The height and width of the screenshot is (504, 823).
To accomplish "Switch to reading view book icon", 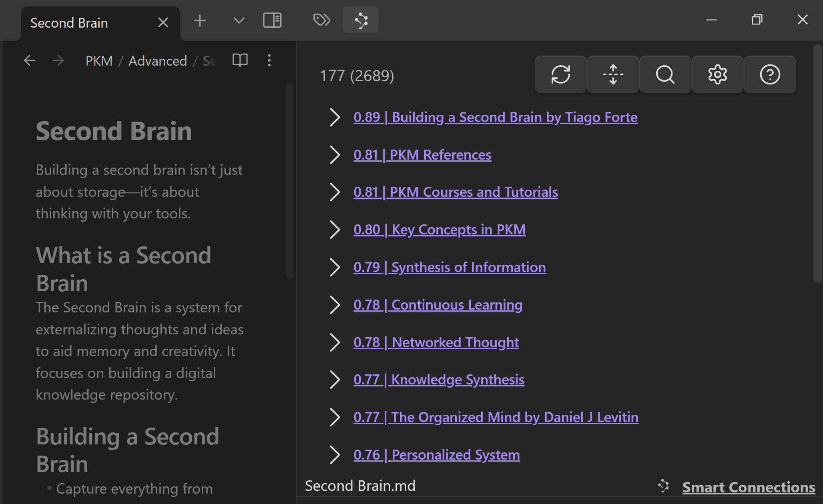I will [240, 60].
